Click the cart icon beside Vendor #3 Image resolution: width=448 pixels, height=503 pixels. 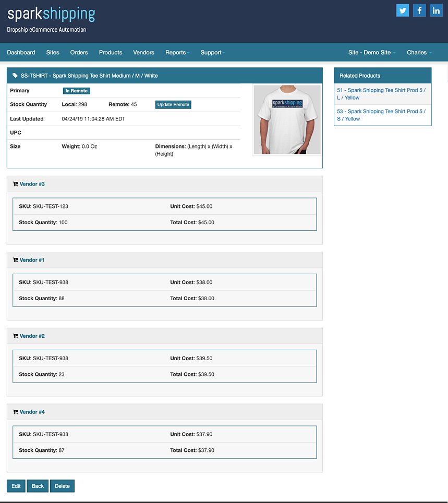15,184
